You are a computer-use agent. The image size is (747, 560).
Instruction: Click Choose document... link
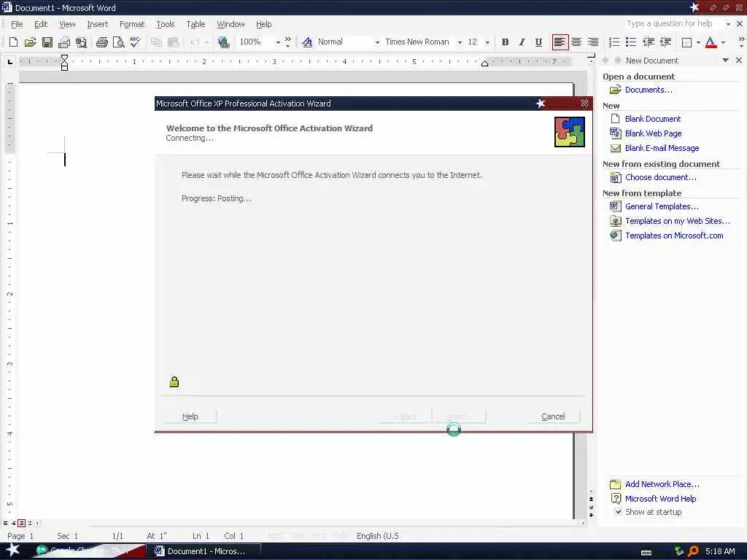click(x=661, y=177)
